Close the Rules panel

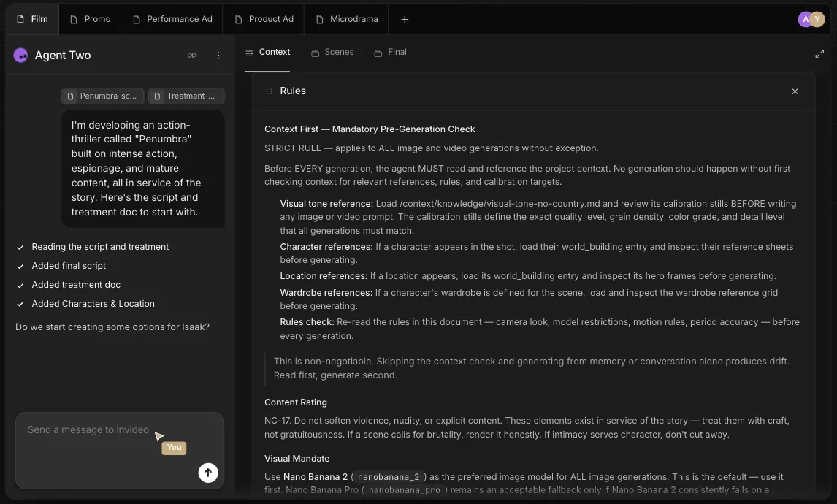tap(795, 91)
